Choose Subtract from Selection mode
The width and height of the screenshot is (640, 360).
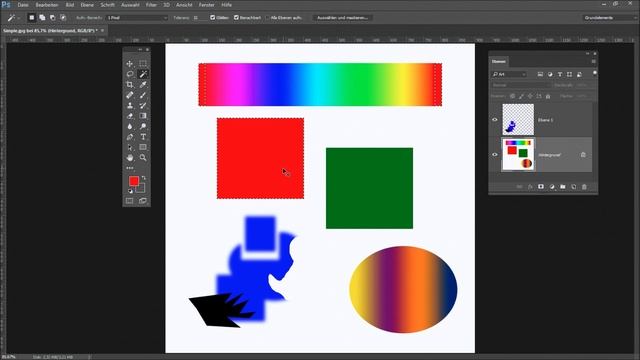[52, 18]
